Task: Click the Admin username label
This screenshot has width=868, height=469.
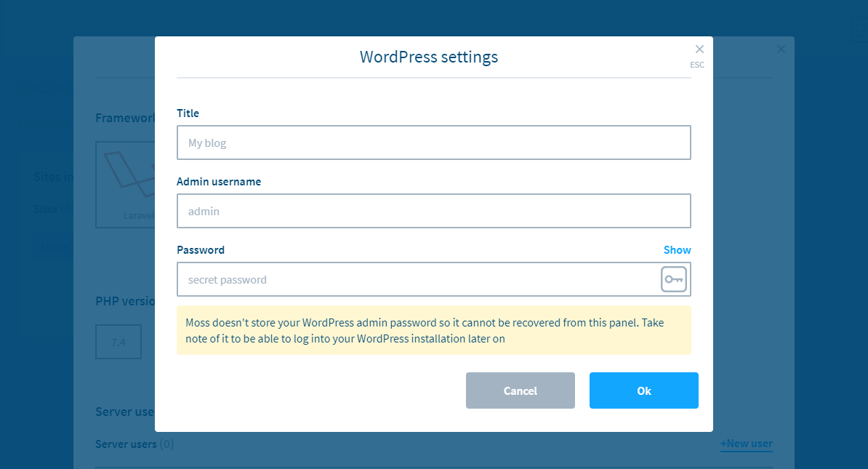Action: (x=219, y=182)
